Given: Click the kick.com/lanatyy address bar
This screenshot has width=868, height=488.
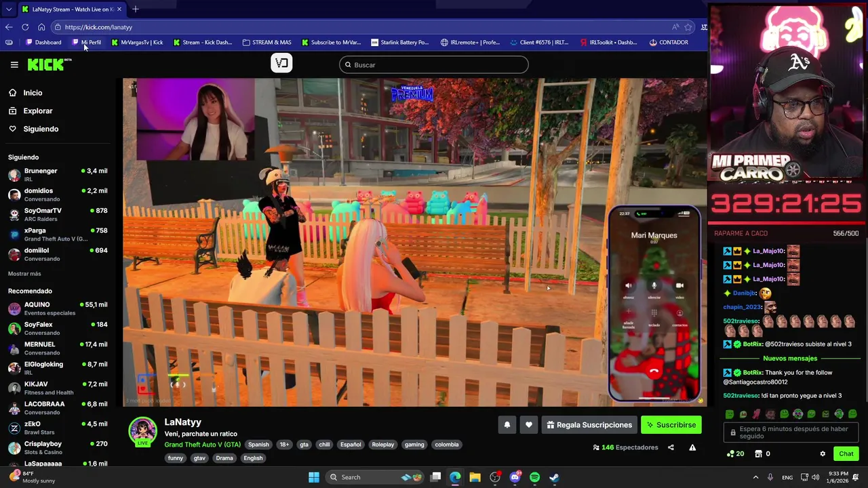Looking at the screenshot, I should pyautogui.click(x=366, y=27).
